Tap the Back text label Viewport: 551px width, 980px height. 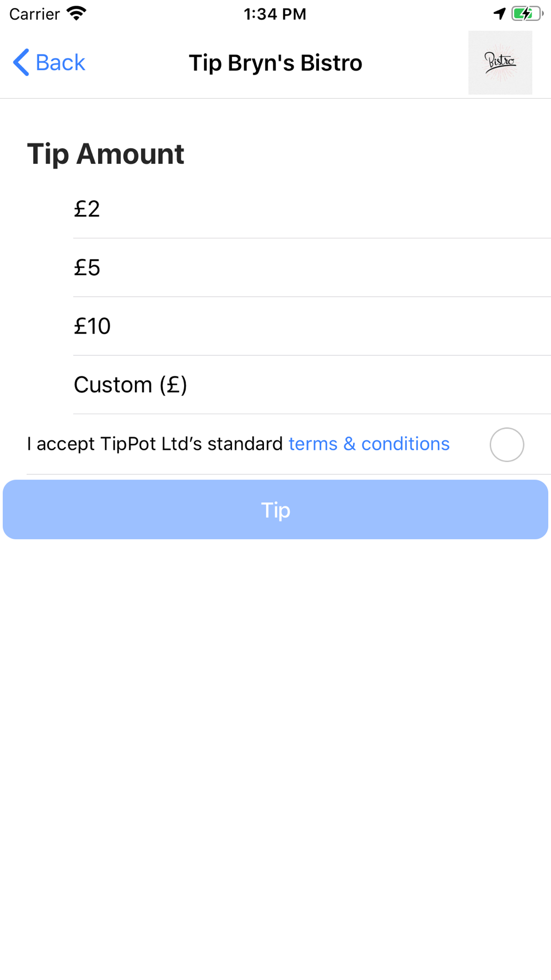[60, 62]
